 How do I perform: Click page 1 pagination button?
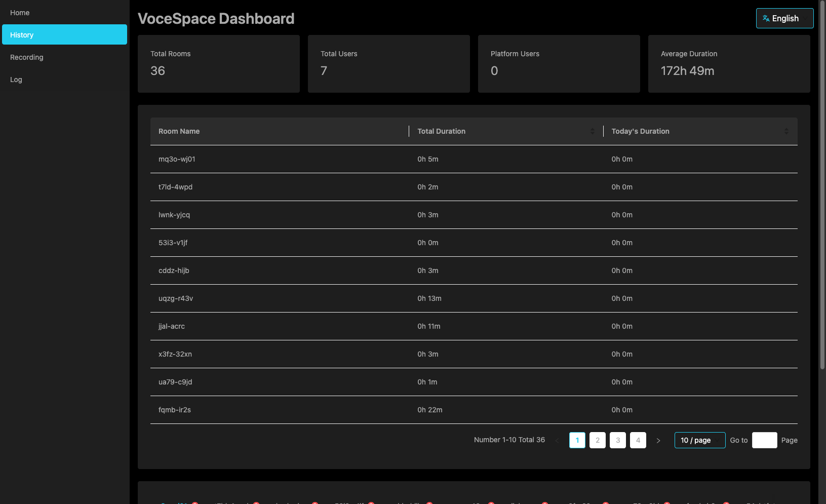(x=577, y=440)
